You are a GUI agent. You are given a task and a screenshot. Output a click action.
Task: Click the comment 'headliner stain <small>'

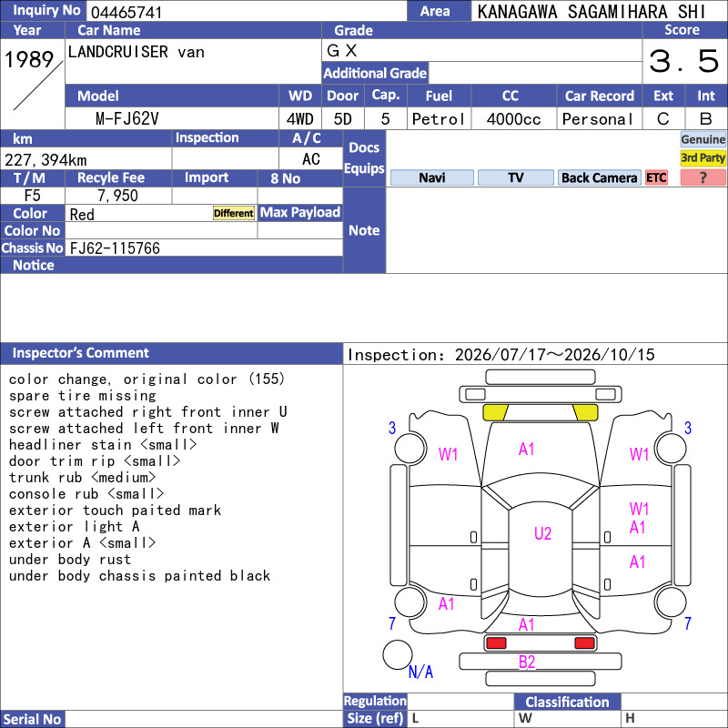click(x=103, y=444)
